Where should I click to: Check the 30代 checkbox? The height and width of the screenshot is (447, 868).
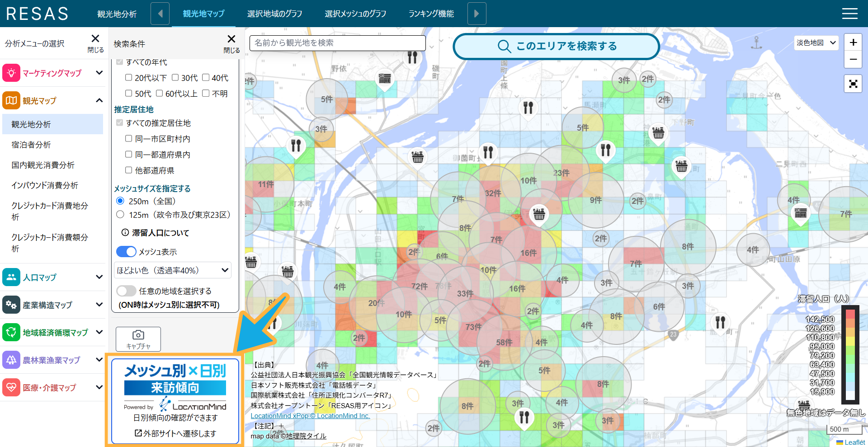click(x=175, y=77)
